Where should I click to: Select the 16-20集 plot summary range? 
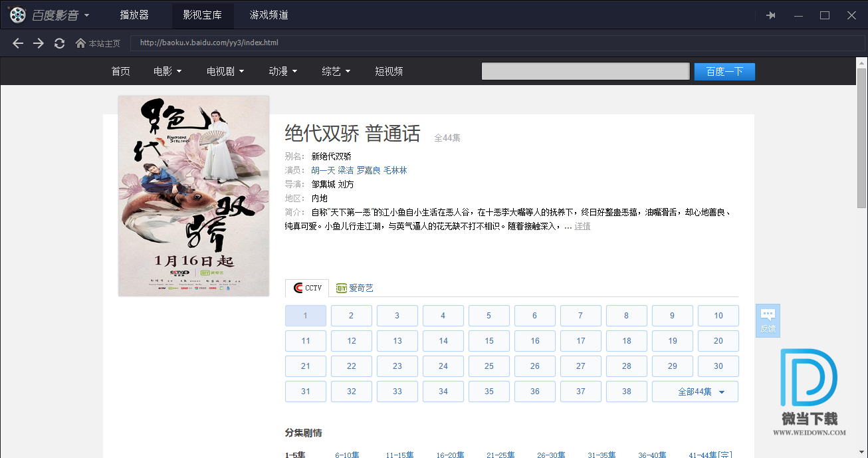pyautogui.click(x=450, y=455)
